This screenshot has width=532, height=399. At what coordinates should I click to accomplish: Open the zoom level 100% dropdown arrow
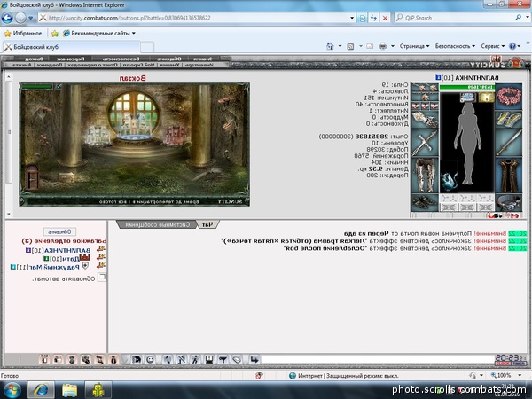point(520,375)
